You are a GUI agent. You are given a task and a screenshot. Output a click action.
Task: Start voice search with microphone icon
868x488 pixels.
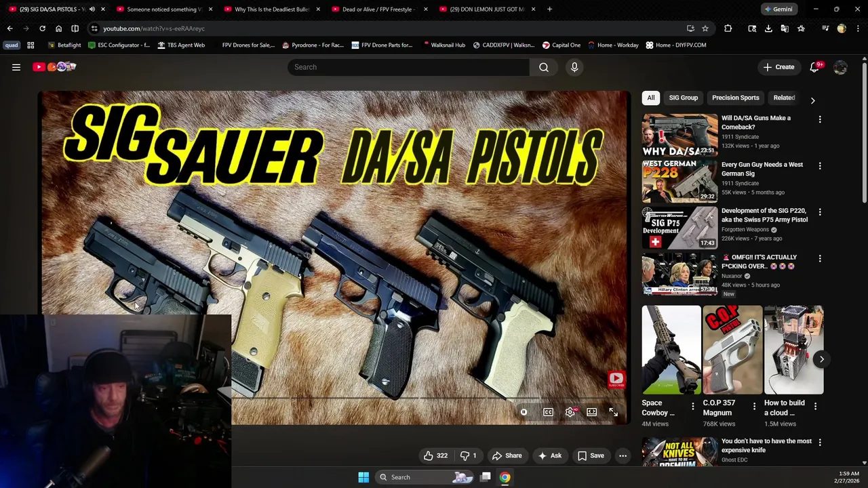(574, 67)
